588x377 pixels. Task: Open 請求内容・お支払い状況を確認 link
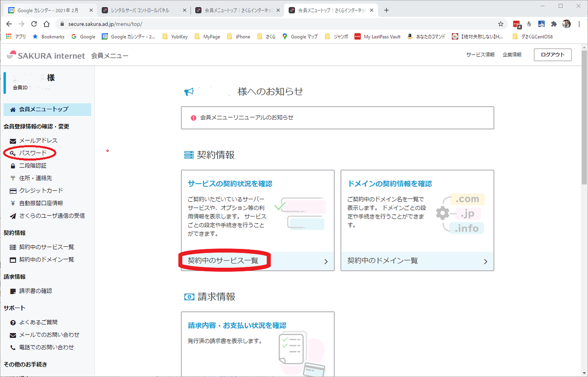pos(237,325)
